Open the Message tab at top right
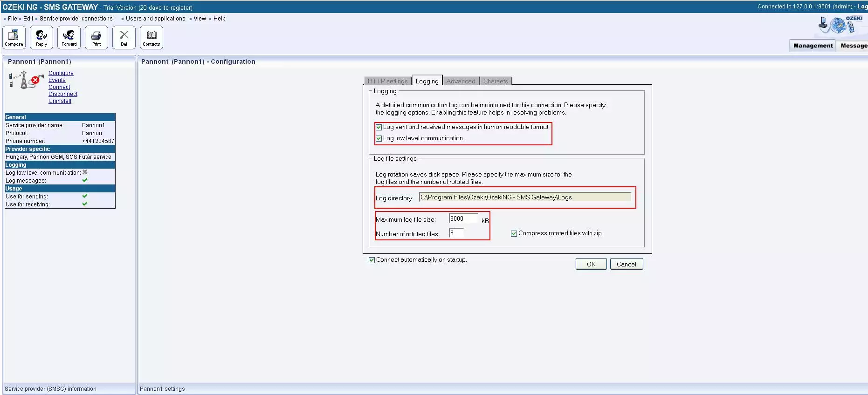This screenshot has height=395, width=868. [853, 46]
